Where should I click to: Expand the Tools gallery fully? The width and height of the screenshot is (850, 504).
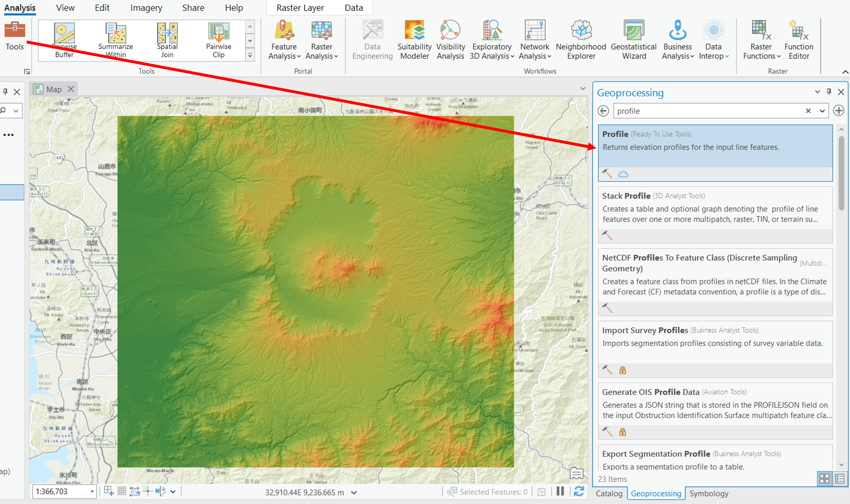click(x=250, y=55)
